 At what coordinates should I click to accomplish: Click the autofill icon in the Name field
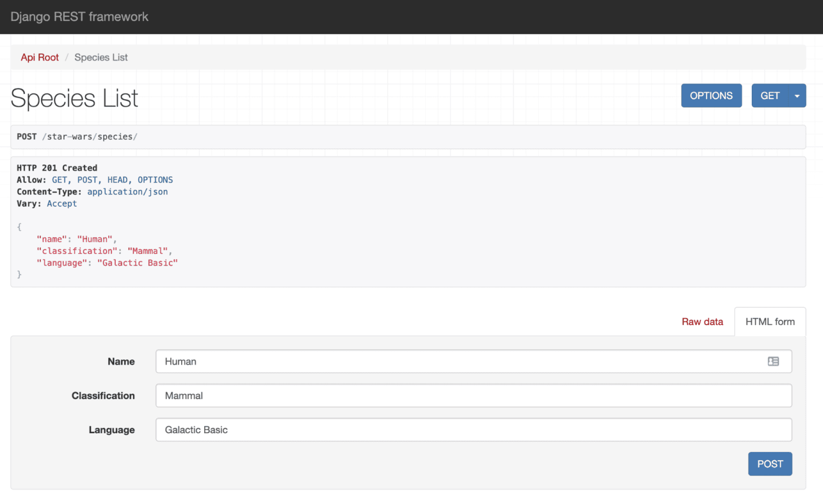tap(773, 362)
